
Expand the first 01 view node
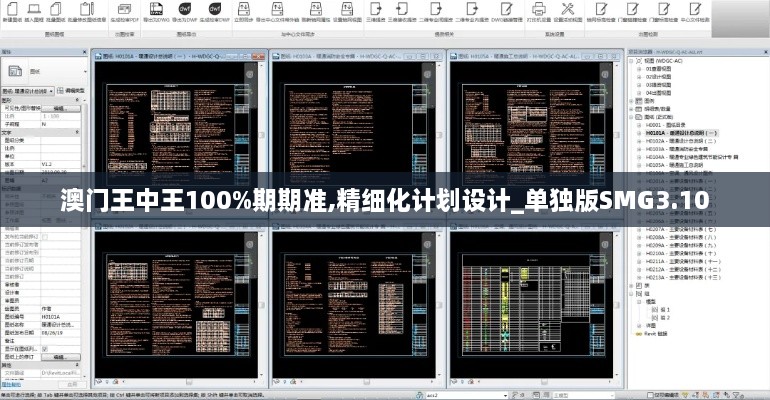pyautogui.click(x=639, y=69)
